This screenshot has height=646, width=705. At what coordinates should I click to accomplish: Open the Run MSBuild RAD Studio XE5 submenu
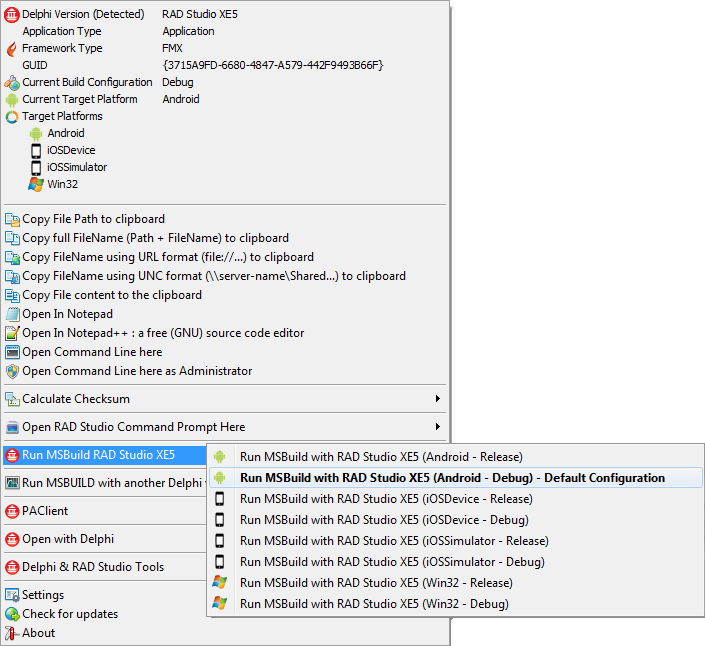click(105, 455)
